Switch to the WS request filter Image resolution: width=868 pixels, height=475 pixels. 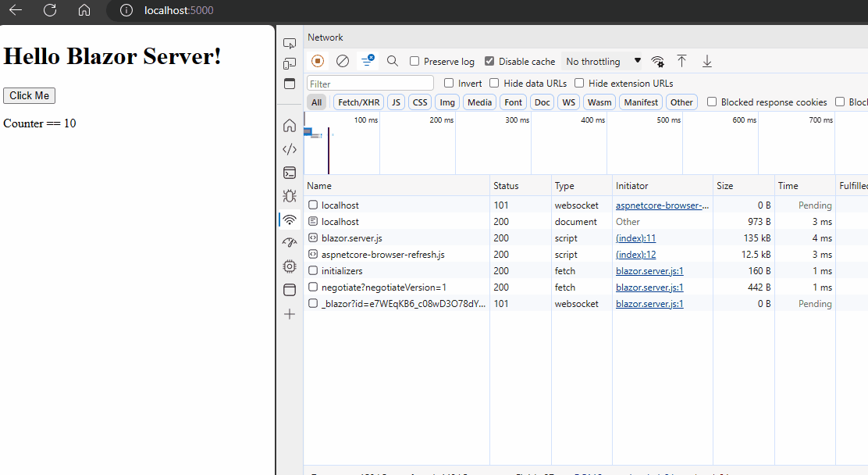[568, 102]
